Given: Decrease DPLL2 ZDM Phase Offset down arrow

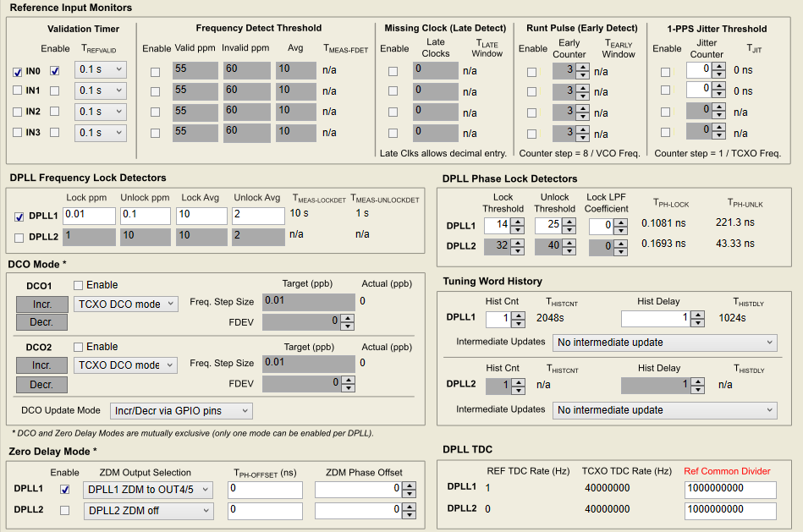Looking at the screenshot, I should [410, 515].
